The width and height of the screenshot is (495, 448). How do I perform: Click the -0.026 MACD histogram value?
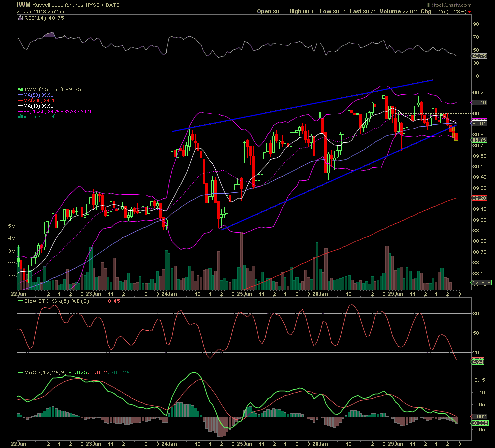(120, 373)
